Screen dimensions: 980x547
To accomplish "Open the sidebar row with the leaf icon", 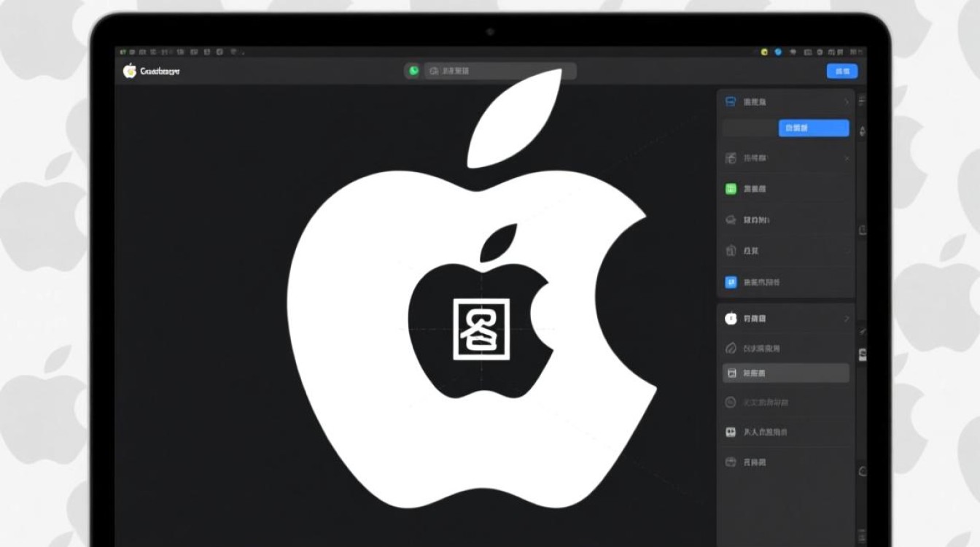I will pos(786,349).
